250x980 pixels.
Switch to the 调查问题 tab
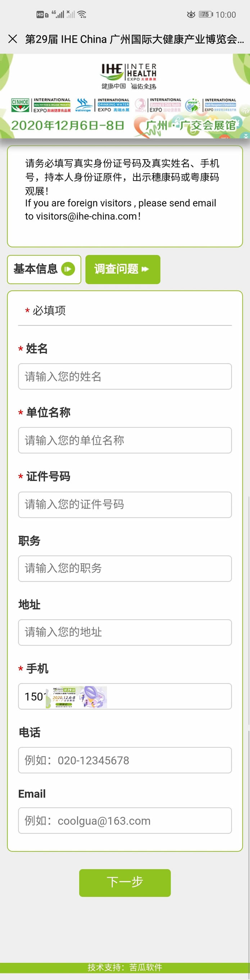click(123, 269)
